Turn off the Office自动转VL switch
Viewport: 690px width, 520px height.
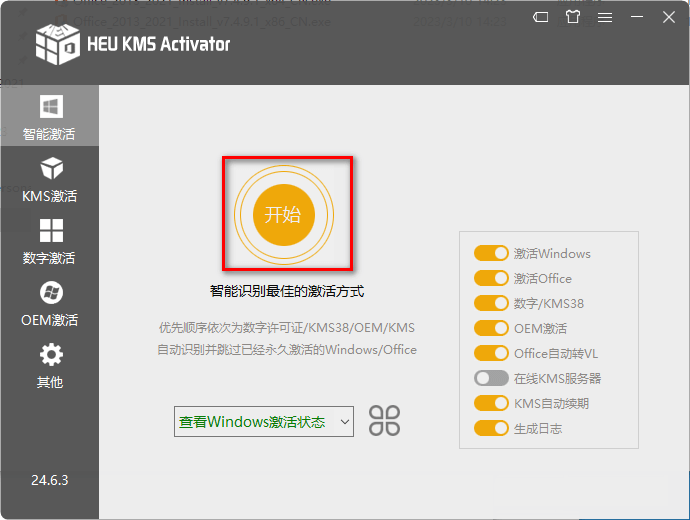[x=491, y=353]
